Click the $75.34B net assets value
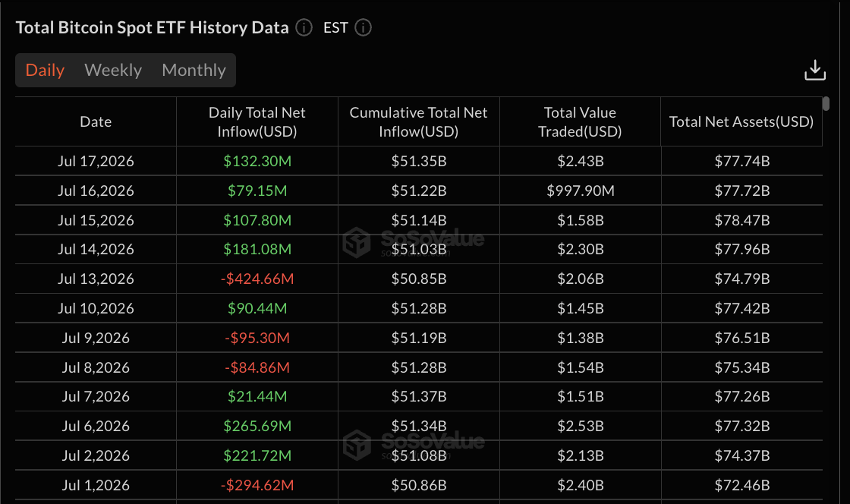Image resolution: width=850 pixels, height=504 pixels. 742,367
